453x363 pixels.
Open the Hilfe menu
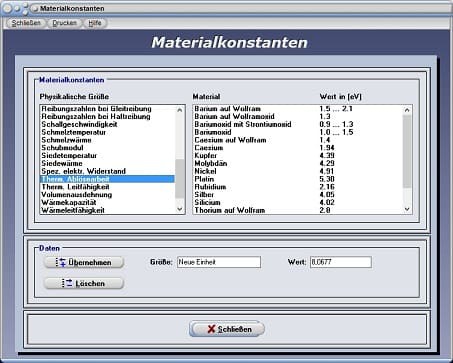pos(95,23)
